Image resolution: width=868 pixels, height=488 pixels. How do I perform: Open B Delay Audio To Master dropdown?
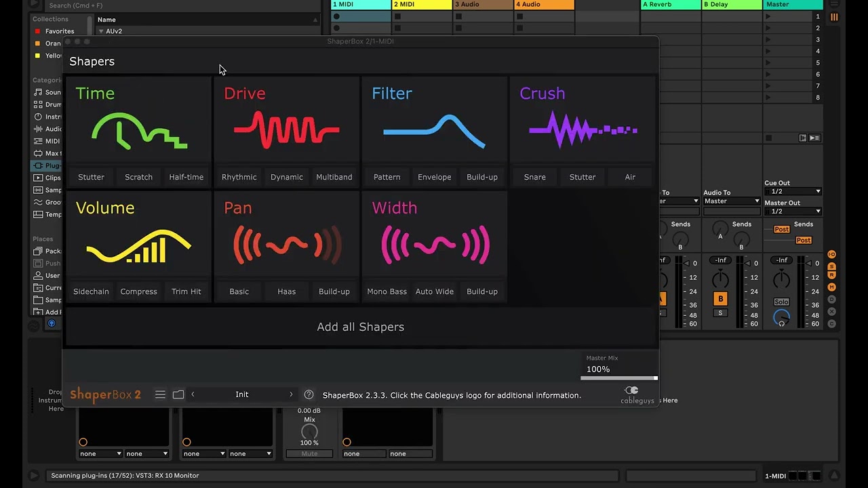pyautogui.click(x=731, y=201)
